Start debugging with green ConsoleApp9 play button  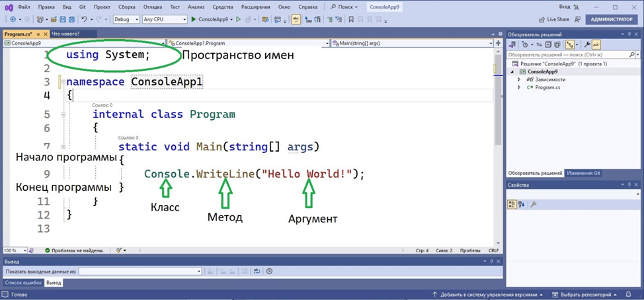[194, 20]
